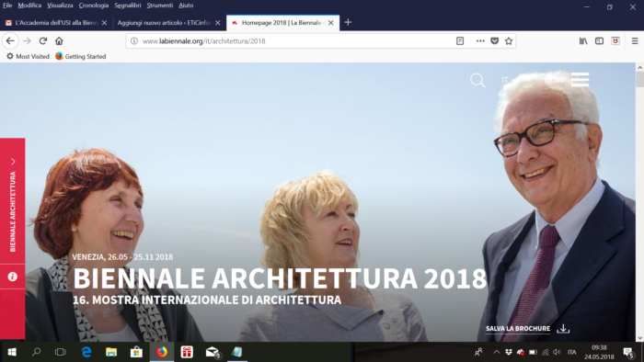Viewport: 644px width, 362px height.
Task: Launch Microsoft Edge from taskbar
Action: tap(86, 352)
